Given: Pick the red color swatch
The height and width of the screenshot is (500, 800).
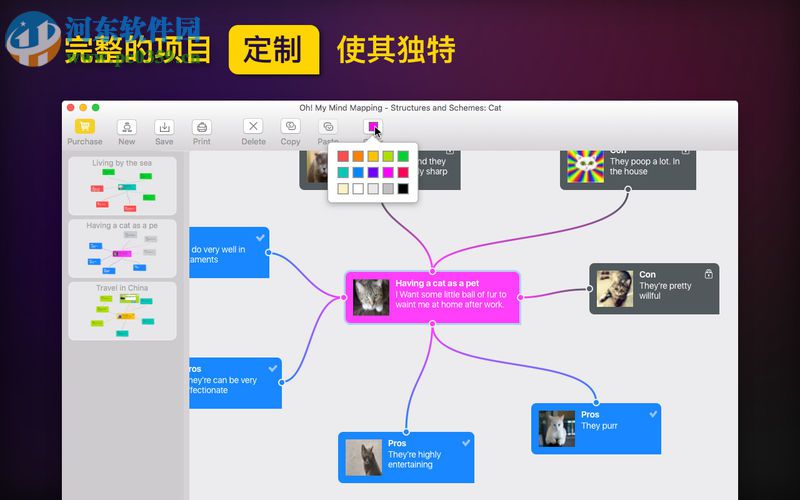Looking at the screenshot, I should [x=343, y=156].
